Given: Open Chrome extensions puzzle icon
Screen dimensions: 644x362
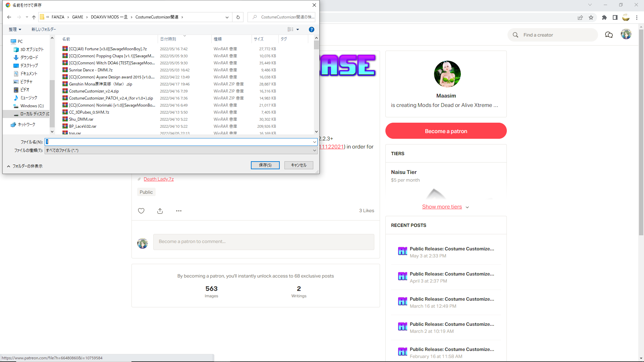Looking at the screenshot, I should [604, 17].
